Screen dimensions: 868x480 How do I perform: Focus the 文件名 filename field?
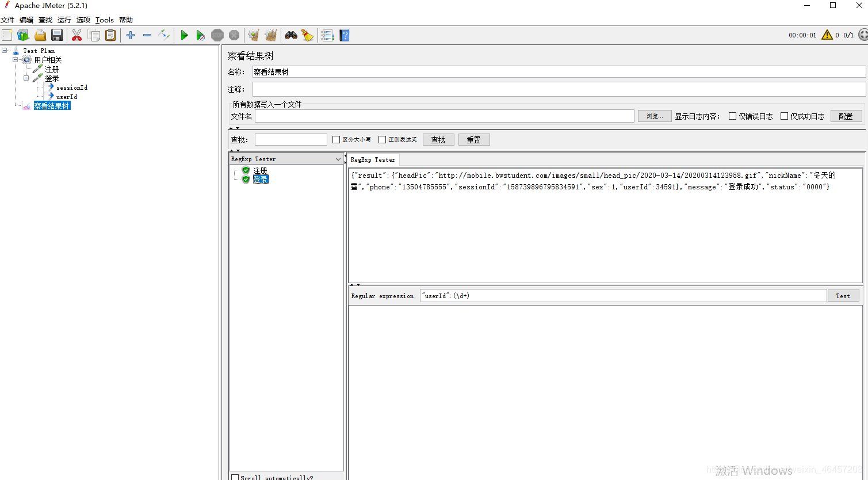click(445, 116)
